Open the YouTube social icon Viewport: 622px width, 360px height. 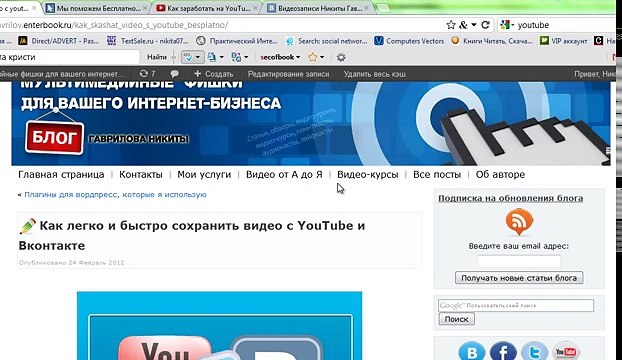(566, 351)
